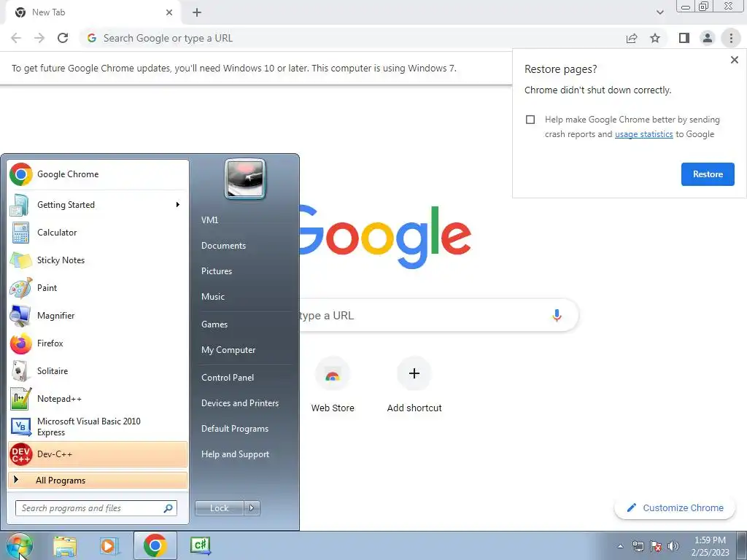
Task: Open C# application in taskbar
Action: tap(200, 545)
